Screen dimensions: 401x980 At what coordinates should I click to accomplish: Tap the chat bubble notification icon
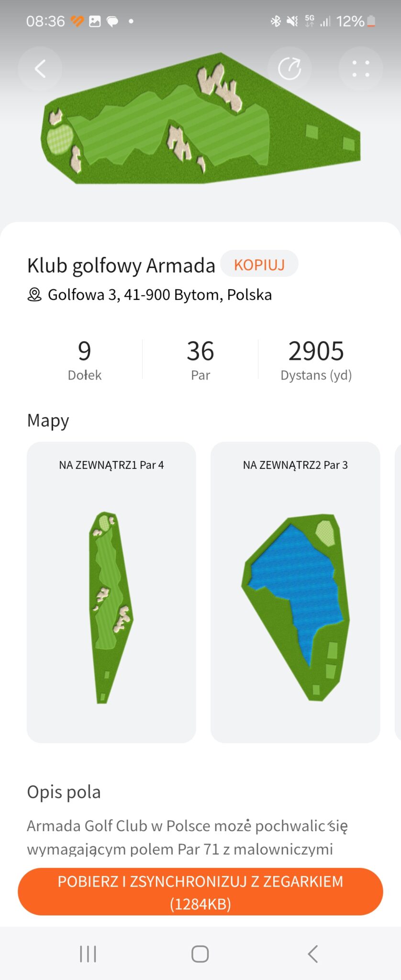112,21
